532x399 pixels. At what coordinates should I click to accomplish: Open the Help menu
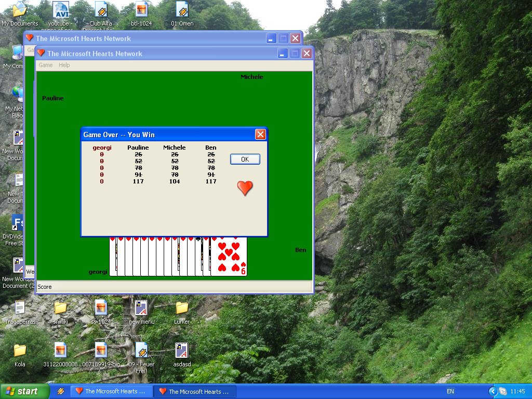pyautogui.click(x=64, y=65)
